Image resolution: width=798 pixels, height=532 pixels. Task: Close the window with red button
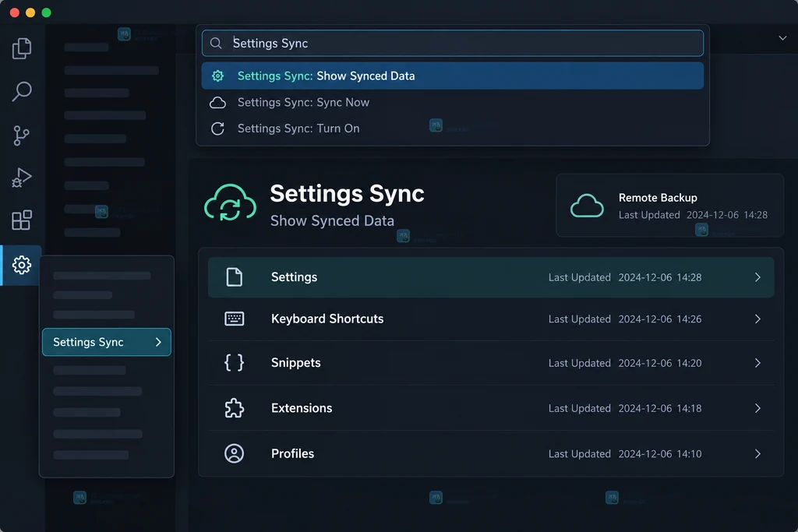click(15, 12)
